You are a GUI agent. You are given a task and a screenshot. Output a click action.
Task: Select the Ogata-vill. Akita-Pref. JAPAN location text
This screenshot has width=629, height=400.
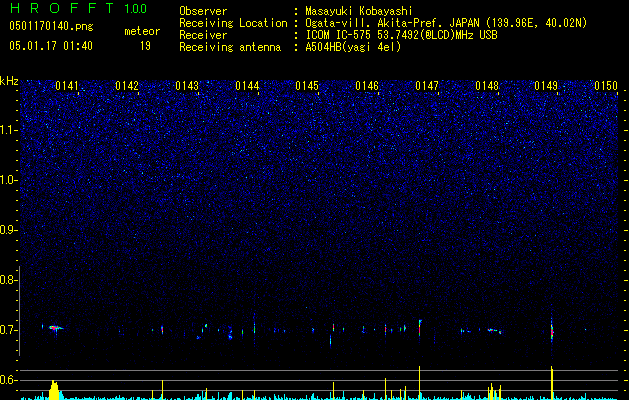point(446,23)
